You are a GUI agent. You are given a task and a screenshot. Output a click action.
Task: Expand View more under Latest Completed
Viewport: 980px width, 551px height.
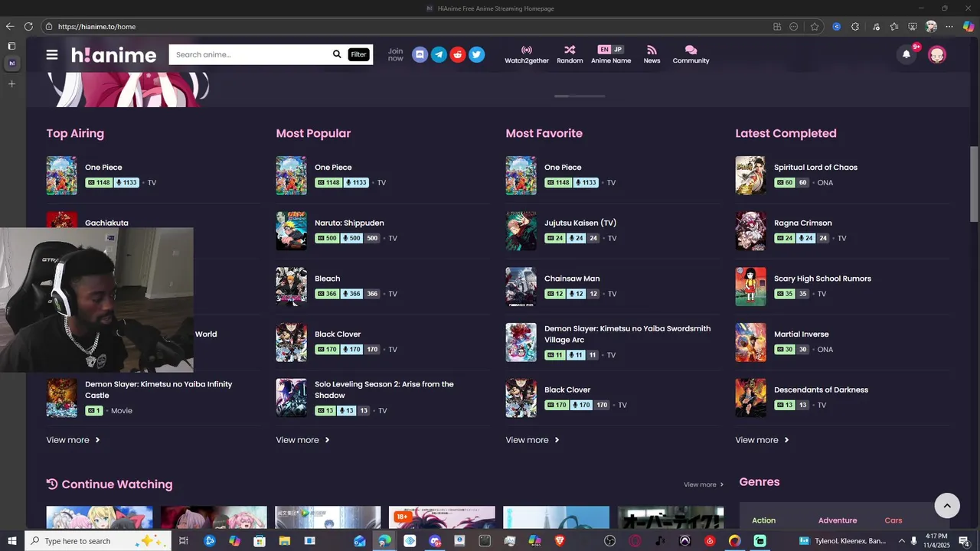pyautogui.click(x=763, y=440)
